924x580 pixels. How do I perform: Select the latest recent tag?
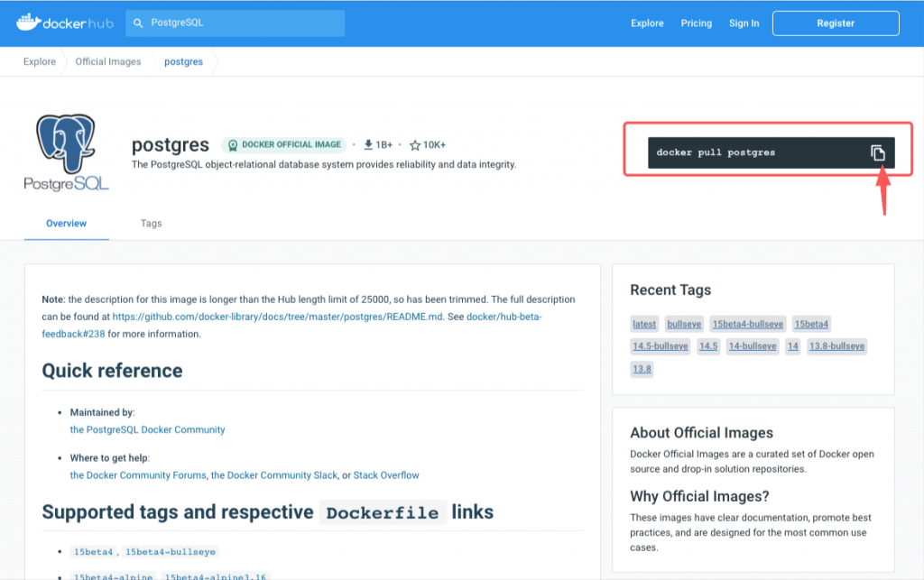pyautogui.click(x=644, y=324)
